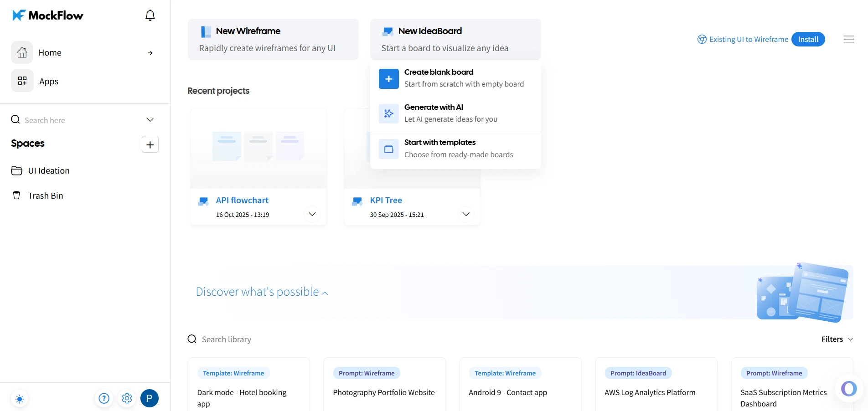The image size is (868, 411).
Task: Click the profile avatar P
Action: [x=150, y=398]
